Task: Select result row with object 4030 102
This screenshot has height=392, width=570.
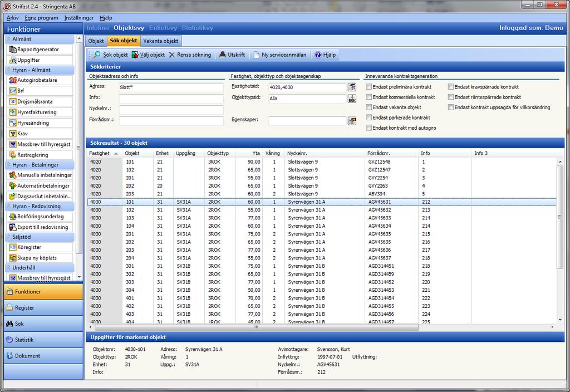Action: 322,210
